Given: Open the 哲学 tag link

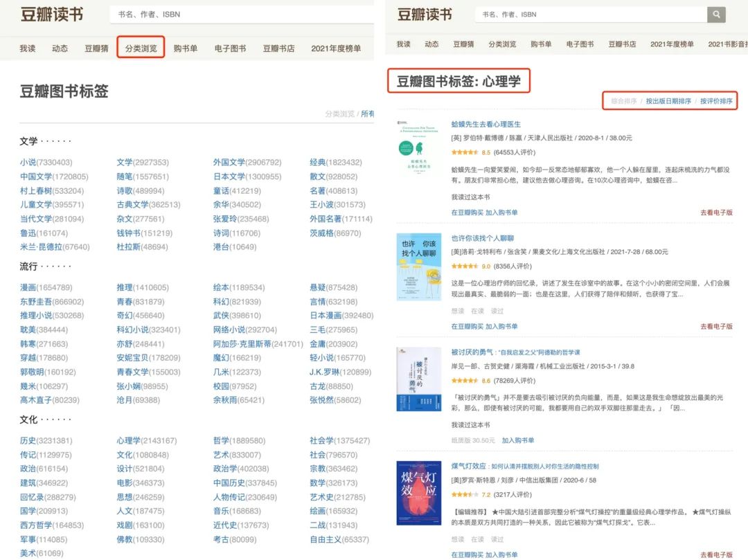Looking at the screenshot, I should (221, 440).
